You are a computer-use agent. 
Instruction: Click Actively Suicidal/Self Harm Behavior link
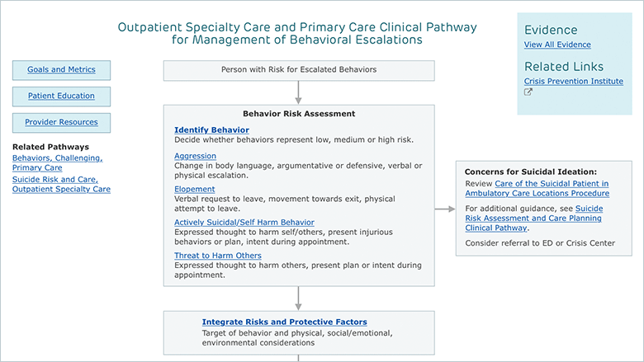244,222
